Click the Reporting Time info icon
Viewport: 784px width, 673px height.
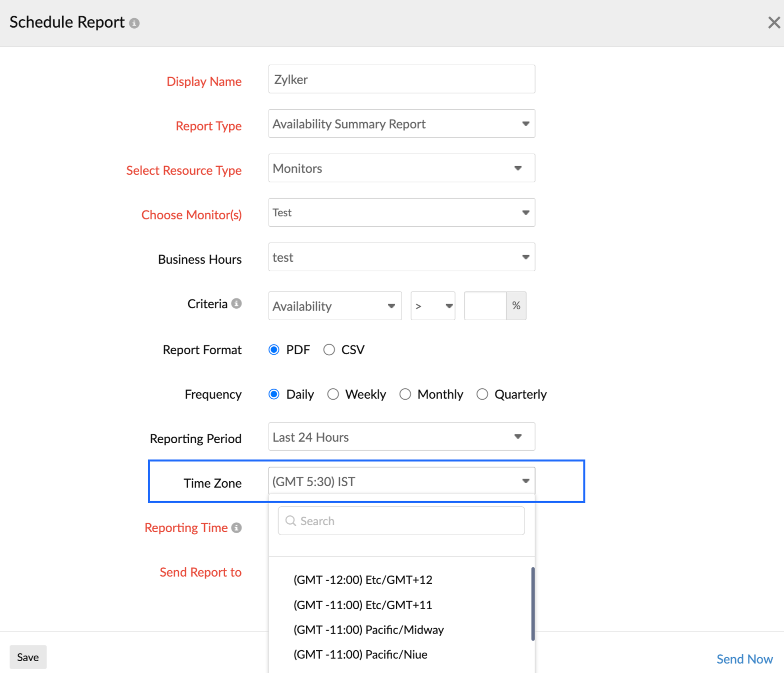[x=237, y=528]
